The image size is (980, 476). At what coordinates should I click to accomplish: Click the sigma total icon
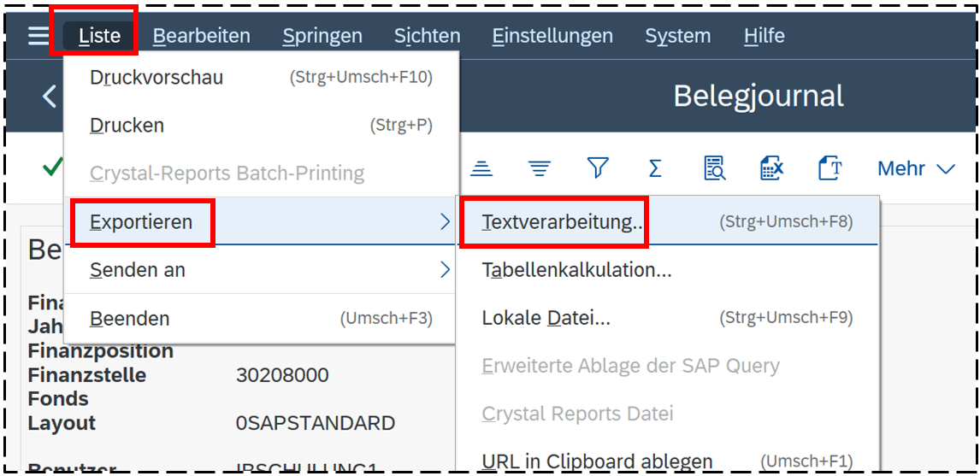point(655,168)
